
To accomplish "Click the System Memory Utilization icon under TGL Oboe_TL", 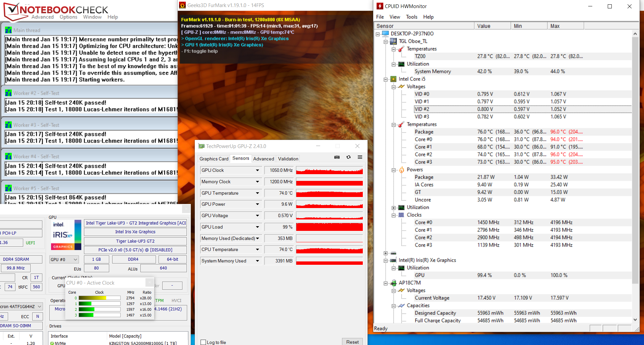I will (401, 64).
